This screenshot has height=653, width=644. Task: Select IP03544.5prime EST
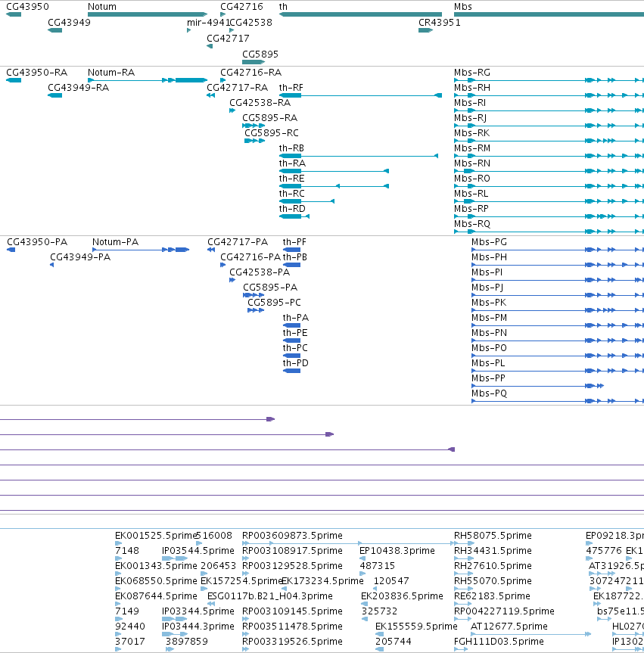pos(175,558)
